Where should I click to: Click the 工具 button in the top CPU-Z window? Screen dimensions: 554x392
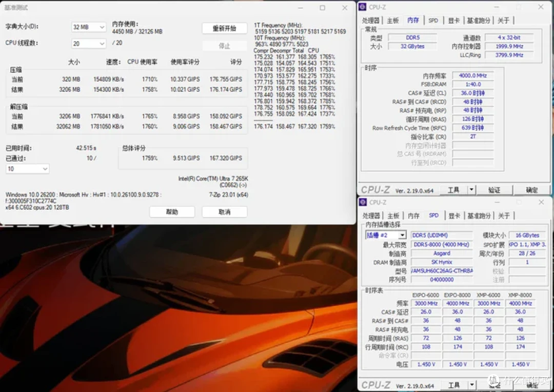(453, 190)
